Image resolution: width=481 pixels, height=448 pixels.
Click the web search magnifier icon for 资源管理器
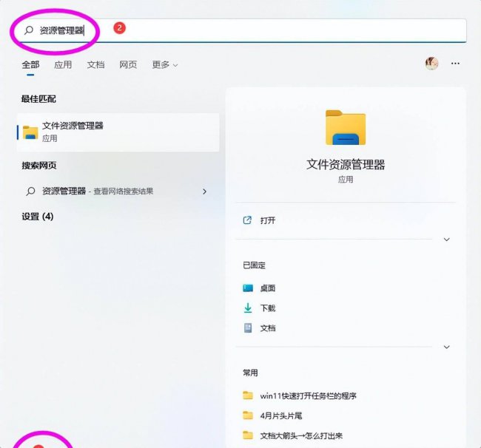point(30,191)
